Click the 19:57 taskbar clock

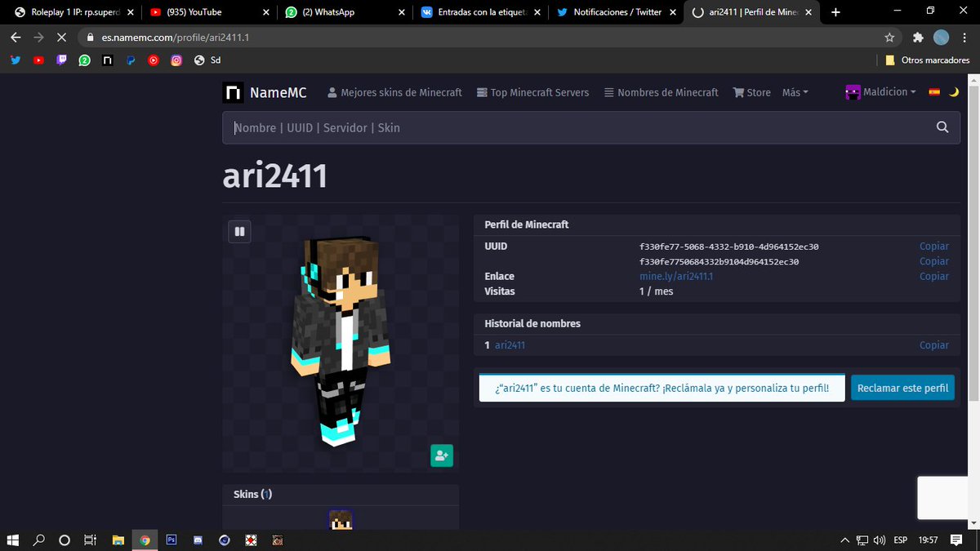tap(928, 540)
